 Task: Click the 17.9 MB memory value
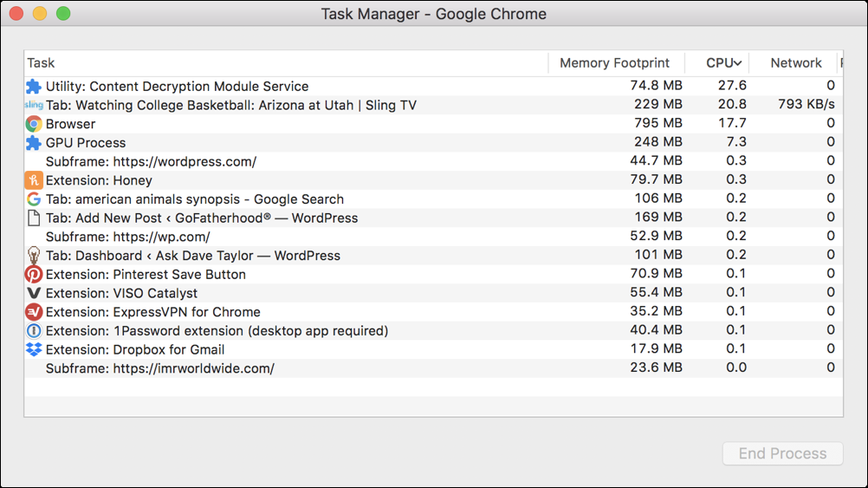click(x=656, y=349)
